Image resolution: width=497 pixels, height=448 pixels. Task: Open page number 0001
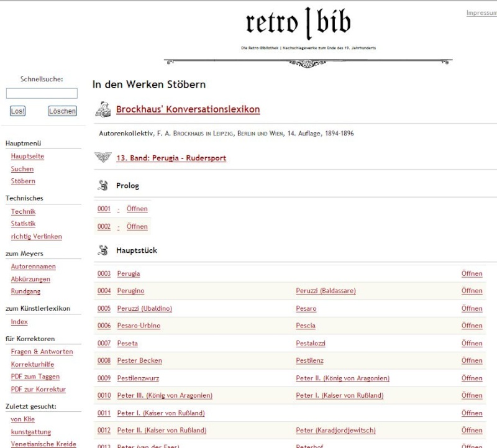coord(104,209)
